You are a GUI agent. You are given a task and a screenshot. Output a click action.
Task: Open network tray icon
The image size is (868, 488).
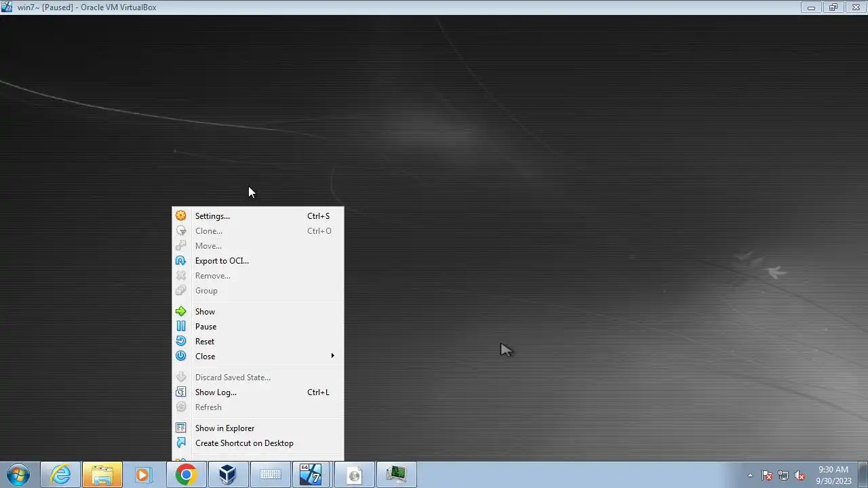(783, 476)
